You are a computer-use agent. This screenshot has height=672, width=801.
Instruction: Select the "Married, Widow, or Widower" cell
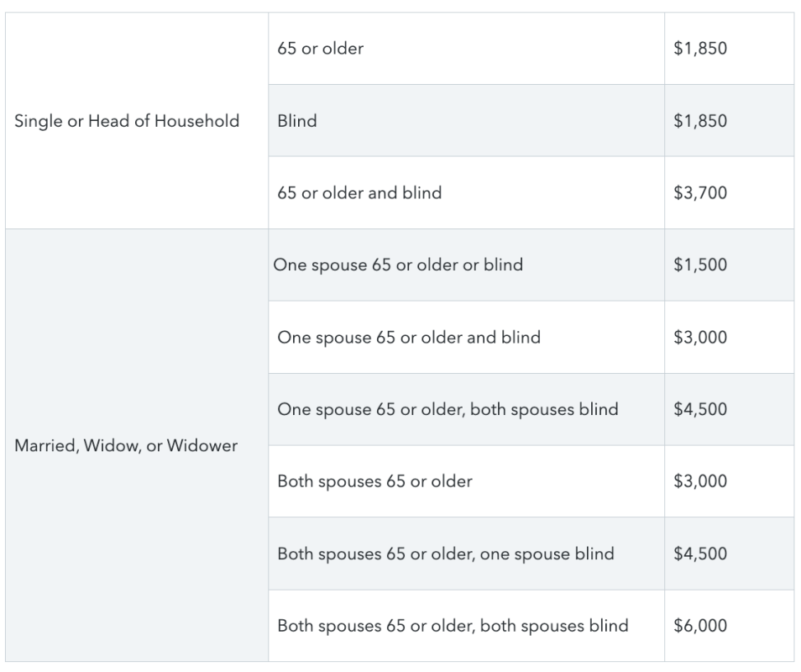tap(137, 445)
